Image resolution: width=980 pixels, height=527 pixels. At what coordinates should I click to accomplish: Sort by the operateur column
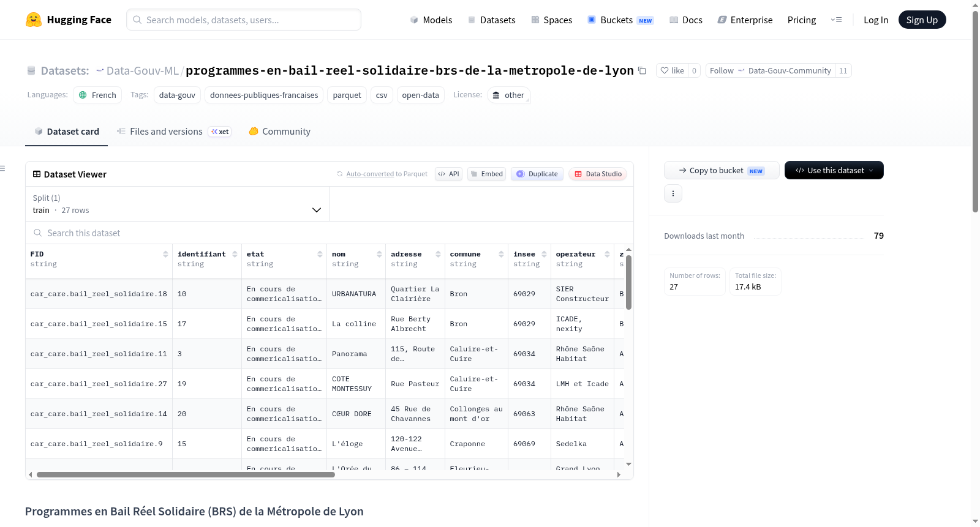pos(607,254)
